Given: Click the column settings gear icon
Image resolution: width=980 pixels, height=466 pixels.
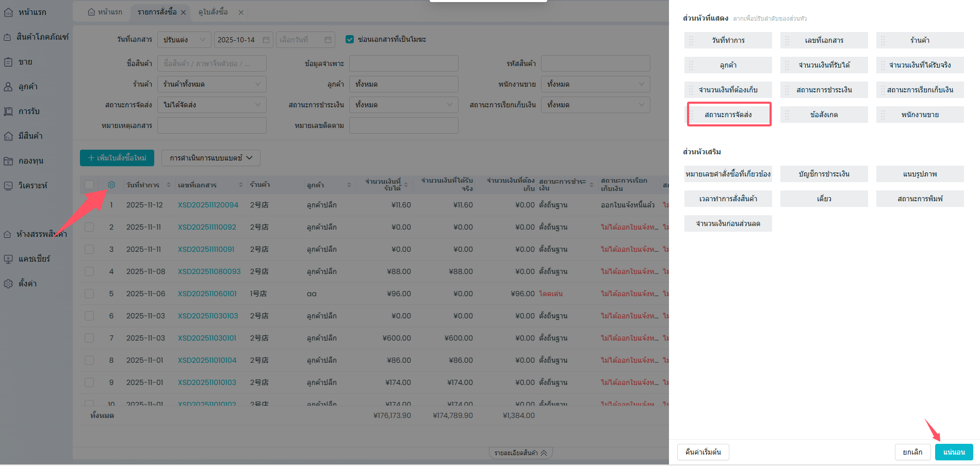Looking at the screenshot, I should coord(111,185).
